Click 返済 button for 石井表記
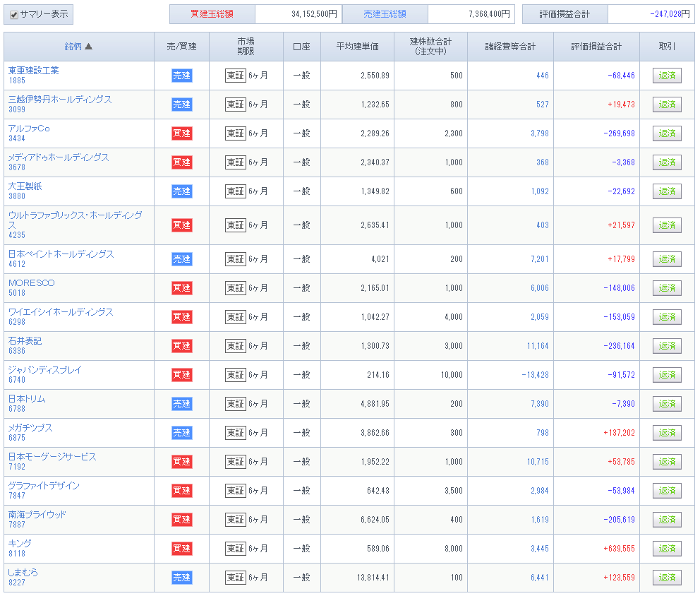Viewport: 700px width, 596px height. pyautogui.click(x=667, y=346)
